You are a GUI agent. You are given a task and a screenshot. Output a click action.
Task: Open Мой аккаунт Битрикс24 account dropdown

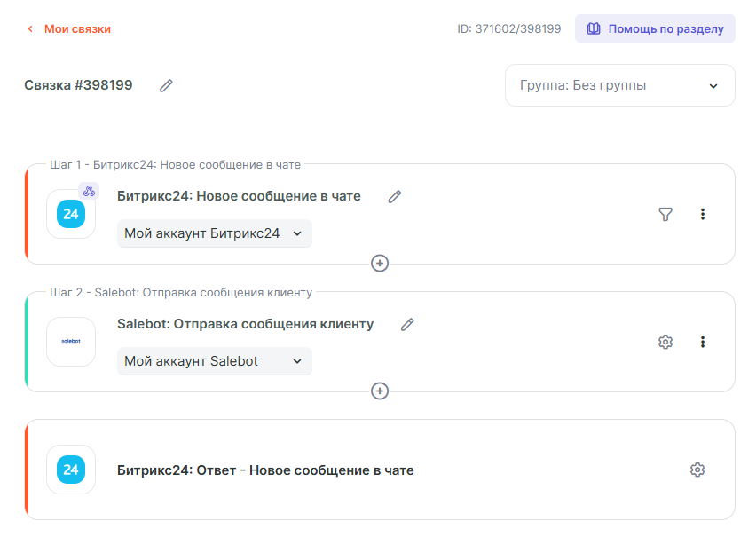(x=214, y=233)
